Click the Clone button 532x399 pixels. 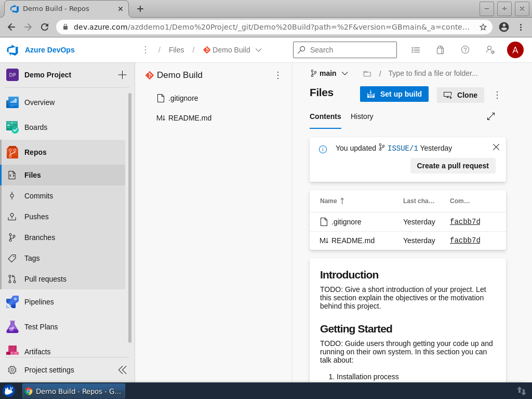coord(460,95)
